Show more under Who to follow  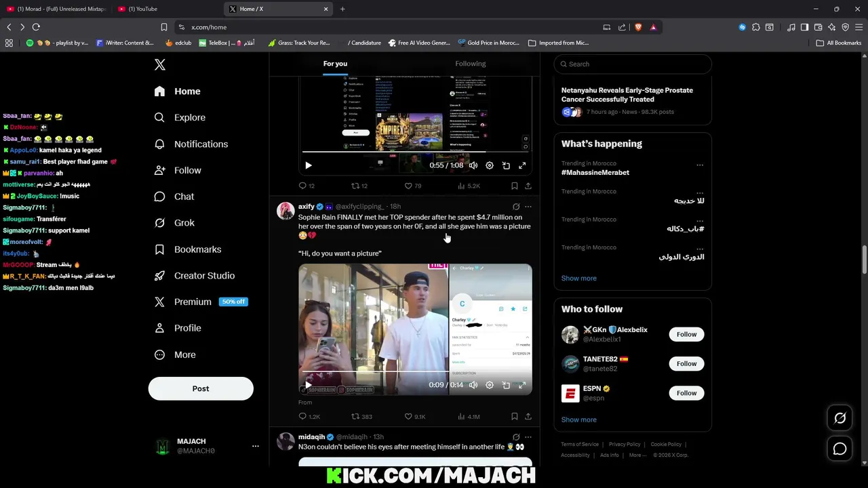pos(579,420)
